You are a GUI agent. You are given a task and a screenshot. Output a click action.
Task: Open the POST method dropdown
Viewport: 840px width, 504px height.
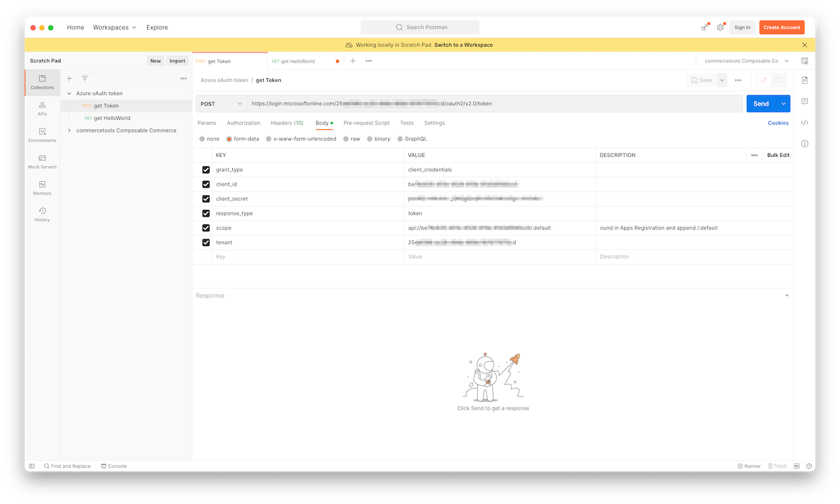221,104
